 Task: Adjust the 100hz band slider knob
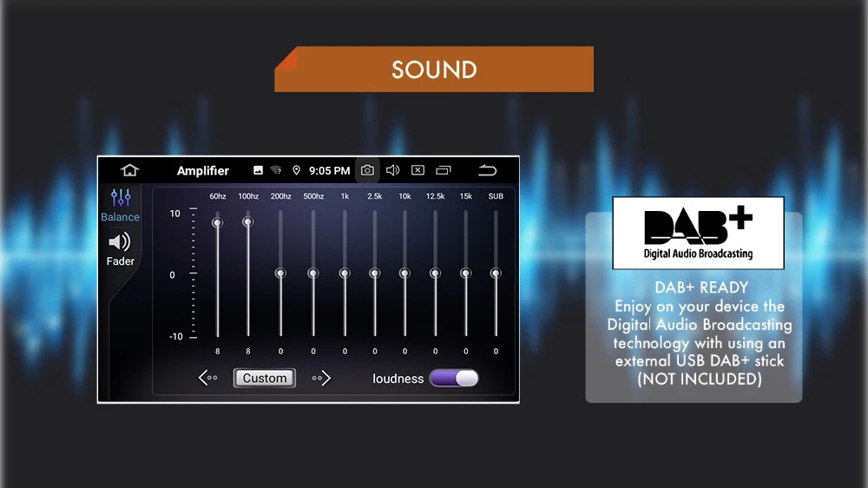248,222
